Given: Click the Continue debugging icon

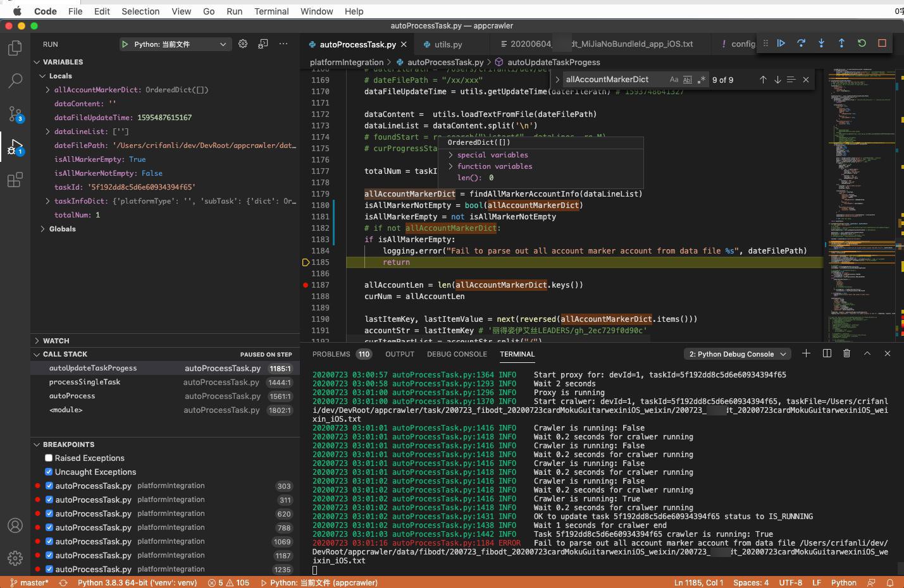Looking at the screenshot, I should tap(781, 43).
